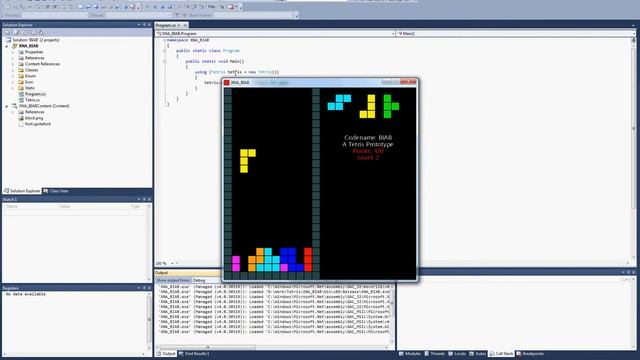
Task: Switch to the Breakpoints tab
Action: tap(530, 354)
